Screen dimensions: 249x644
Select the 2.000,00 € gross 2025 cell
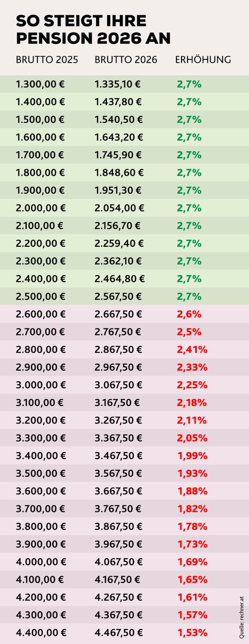click(x=41, y=208)
